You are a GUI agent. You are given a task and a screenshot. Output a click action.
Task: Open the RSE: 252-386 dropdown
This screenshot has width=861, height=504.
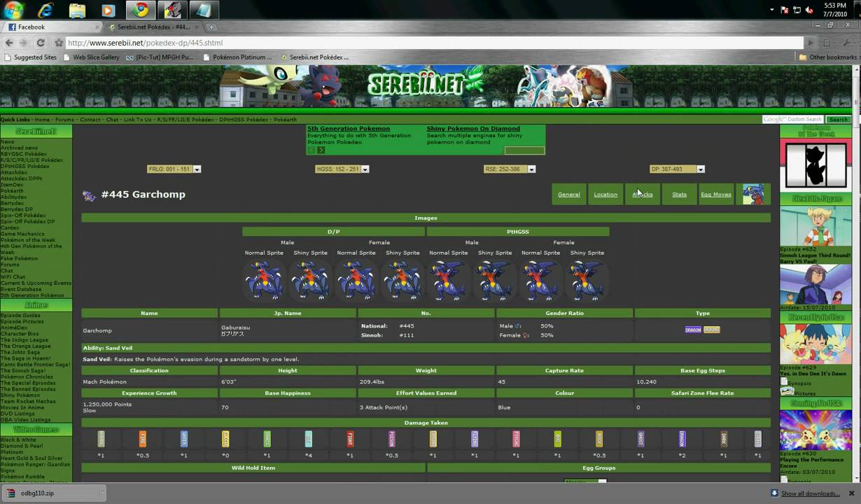510,169
